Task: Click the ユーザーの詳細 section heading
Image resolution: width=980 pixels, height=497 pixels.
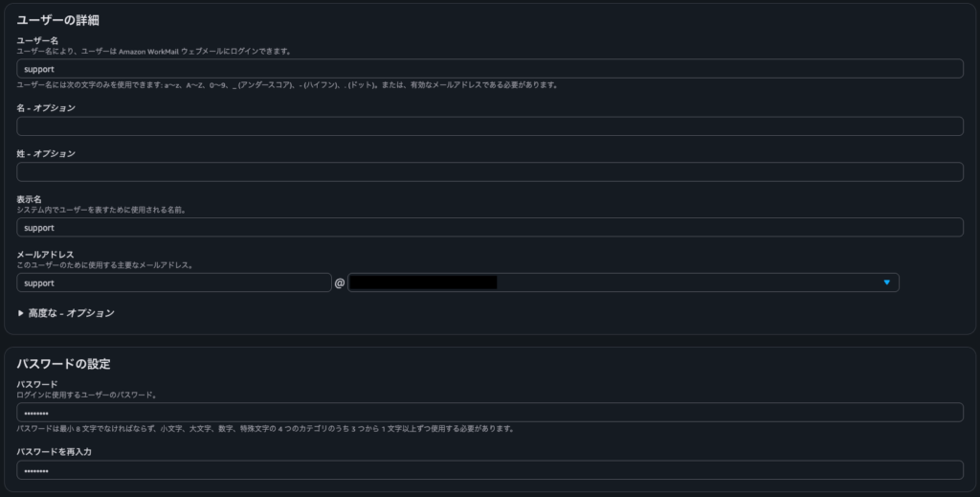Action: [57, 20]
